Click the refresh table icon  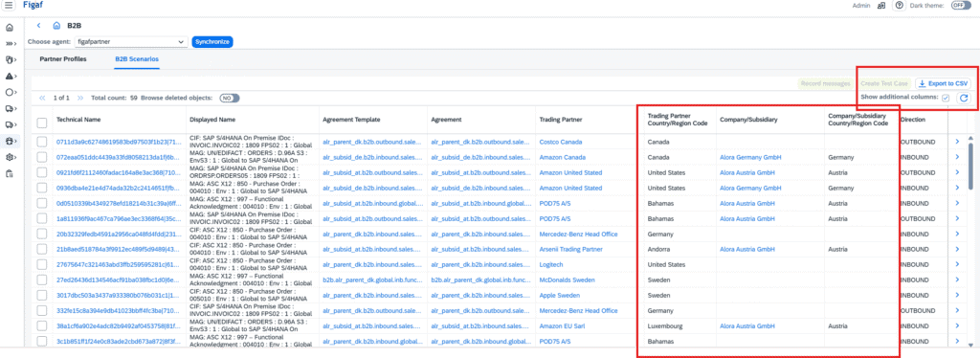point(963,98)
